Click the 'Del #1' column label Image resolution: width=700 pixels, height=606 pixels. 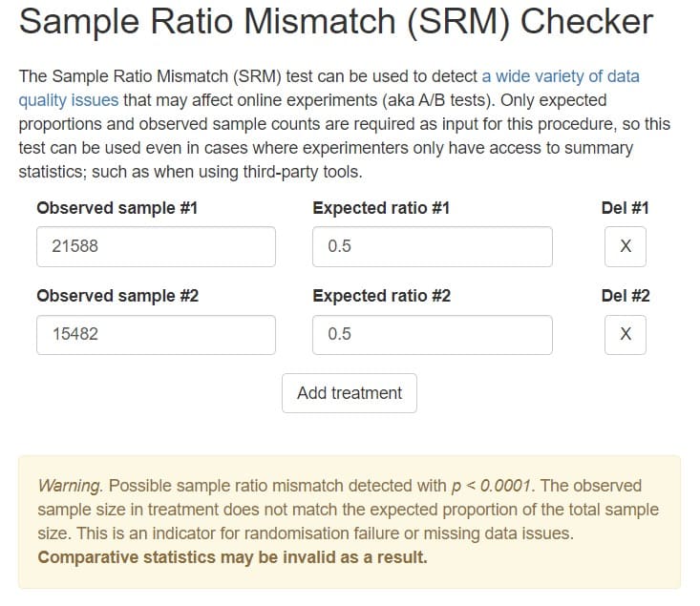pyautogui.click(x=625, y=208)
